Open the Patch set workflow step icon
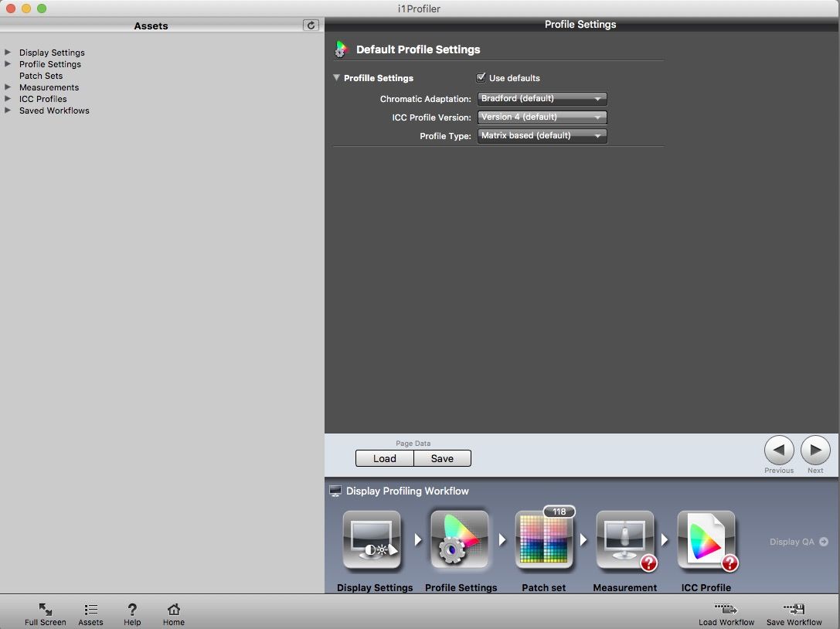 click(x=544, y=539)
